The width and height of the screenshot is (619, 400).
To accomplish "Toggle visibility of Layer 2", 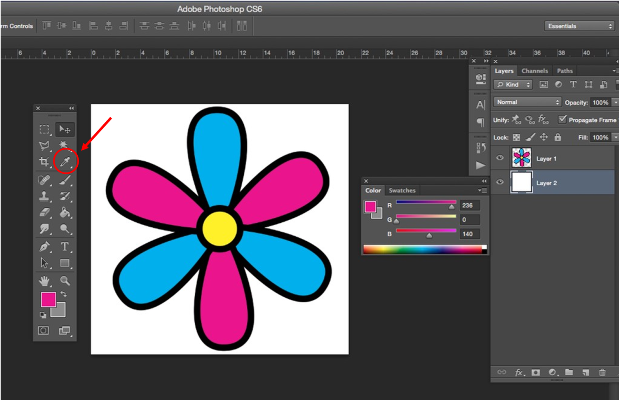I will (500, 183).
